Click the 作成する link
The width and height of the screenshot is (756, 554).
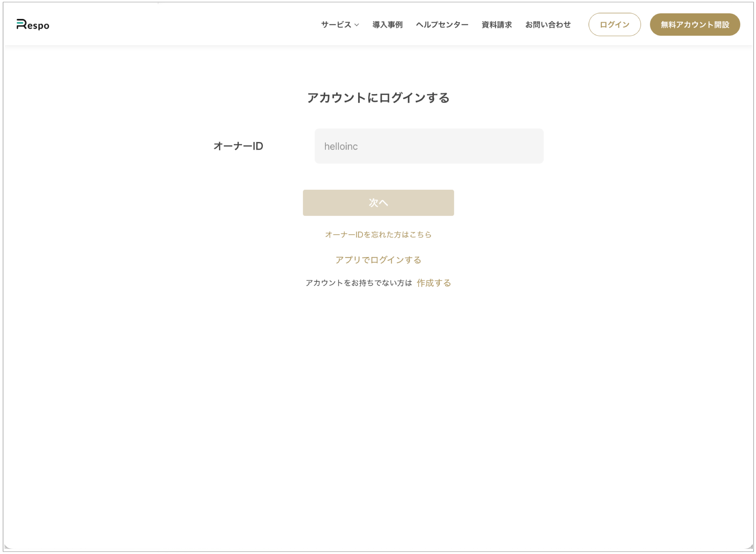[433, 283]
